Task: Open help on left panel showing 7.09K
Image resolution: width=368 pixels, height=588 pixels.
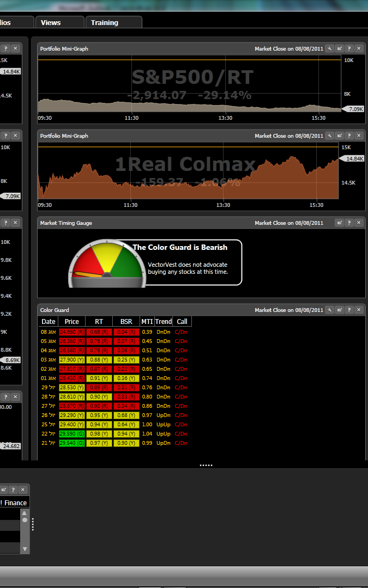Action: coord(5,136)
